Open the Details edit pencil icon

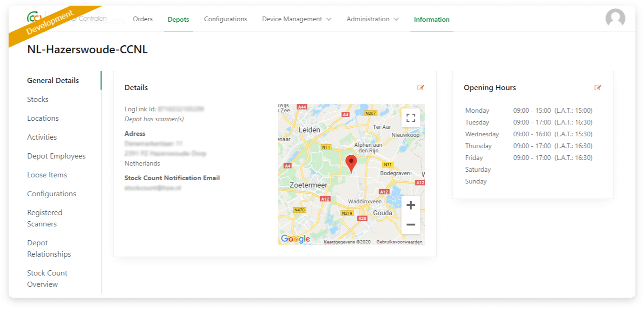coord(421,88)
